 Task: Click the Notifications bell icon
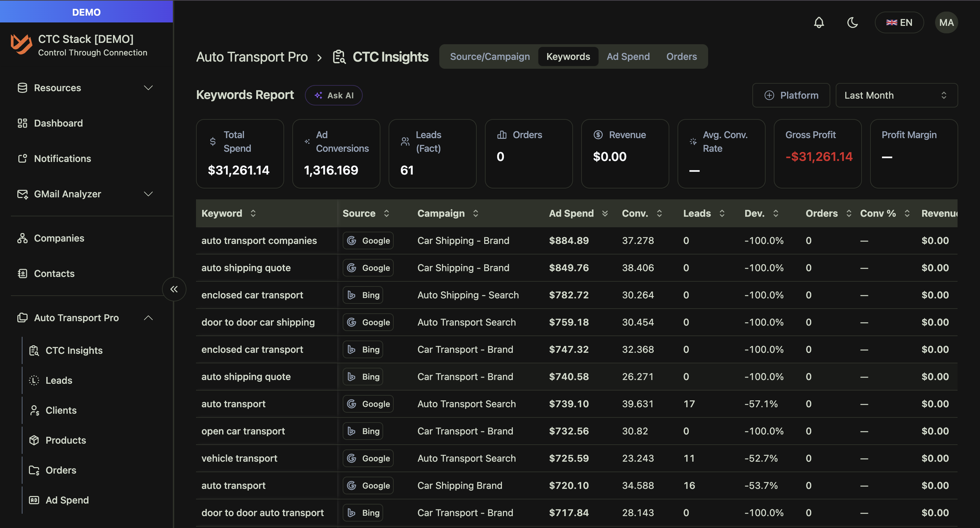click(x=819, y=22)
